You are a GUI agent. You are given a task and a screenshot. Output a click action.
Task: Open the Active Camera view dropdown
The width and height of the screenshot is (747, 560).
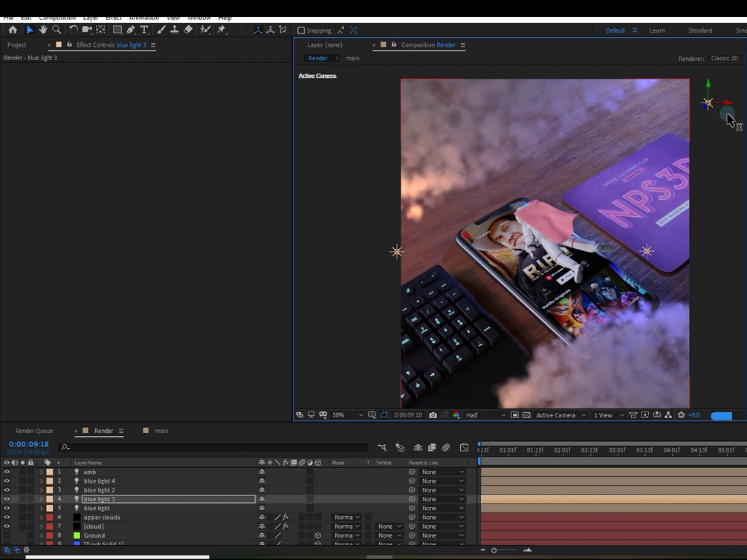click(x=560, y=415)
